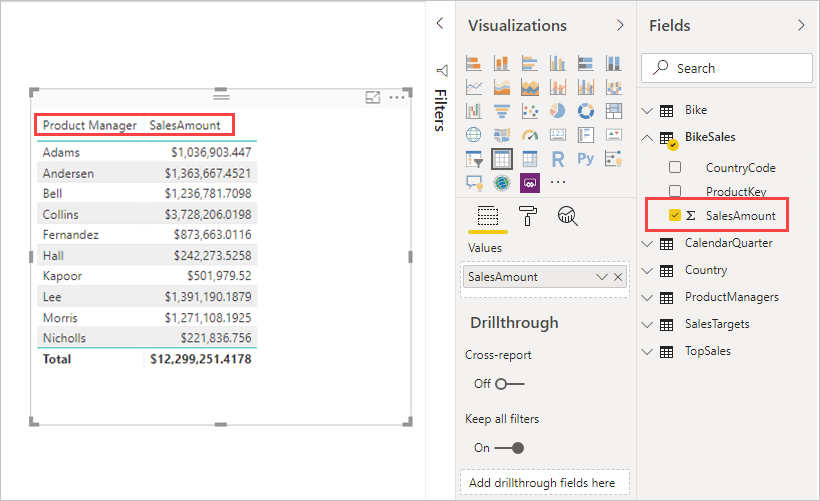Image resolution: width=820 pixels, height=501 pixels.
Task: Expand the ProductManagers table
Action: (x=647, y=298)
